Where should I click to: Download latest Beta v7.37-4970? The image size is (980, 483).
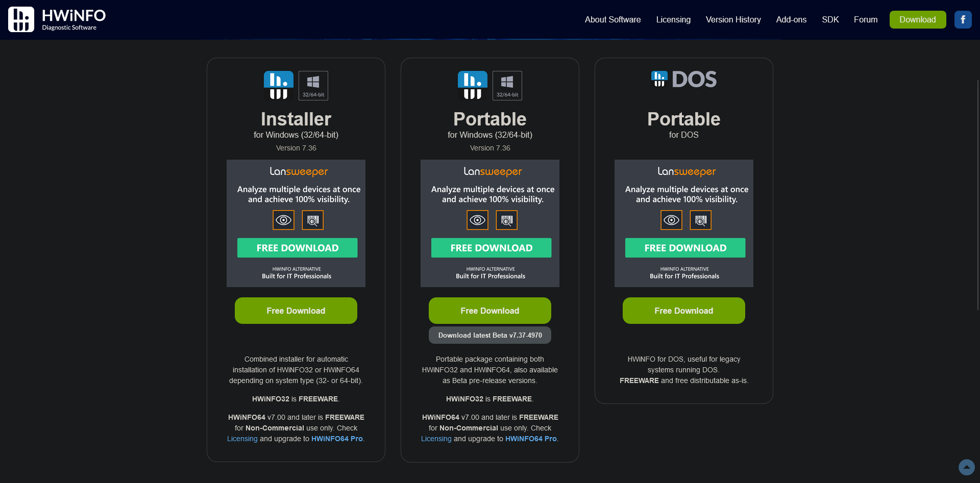(489, 335)
